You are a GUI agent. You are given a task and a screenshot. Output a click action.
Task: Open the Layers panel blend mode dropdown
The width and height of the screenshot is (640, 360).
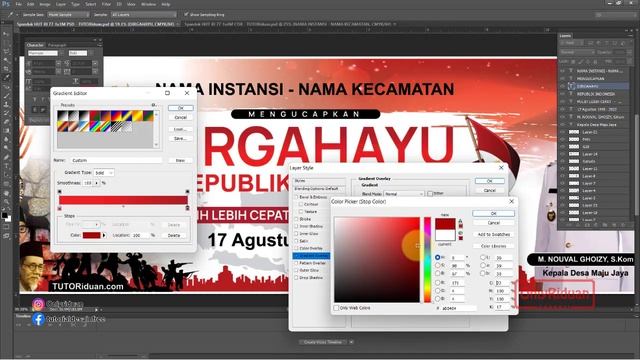point(577,52)
